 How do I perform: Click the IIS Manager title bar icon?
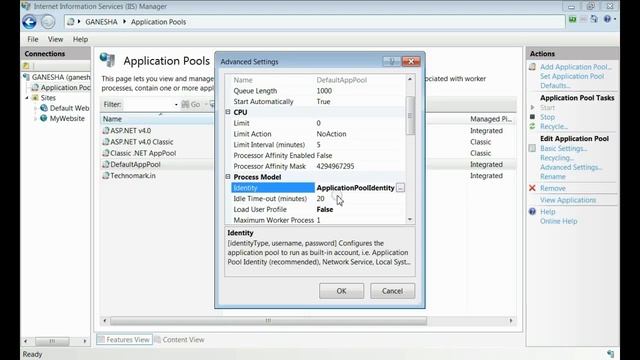(x=26, y=6)
